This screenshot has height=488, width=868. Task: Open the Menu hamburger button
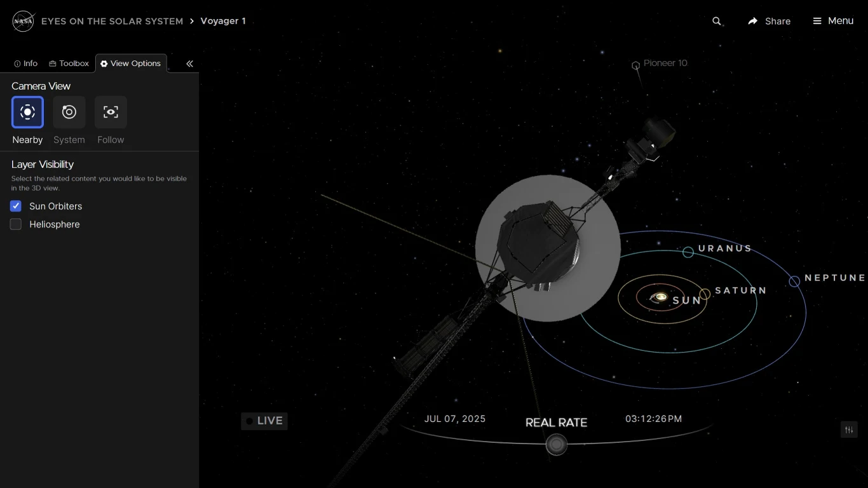833,21
